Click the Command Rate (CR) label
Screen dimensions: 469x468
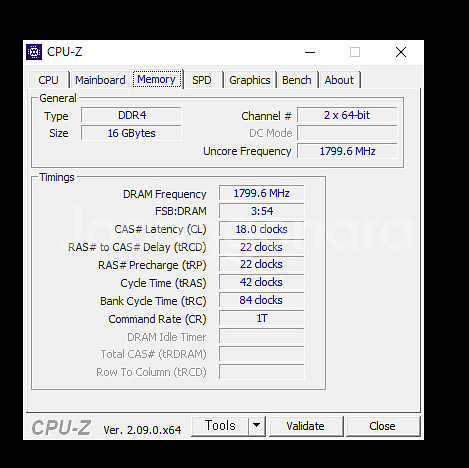[157, 319]
